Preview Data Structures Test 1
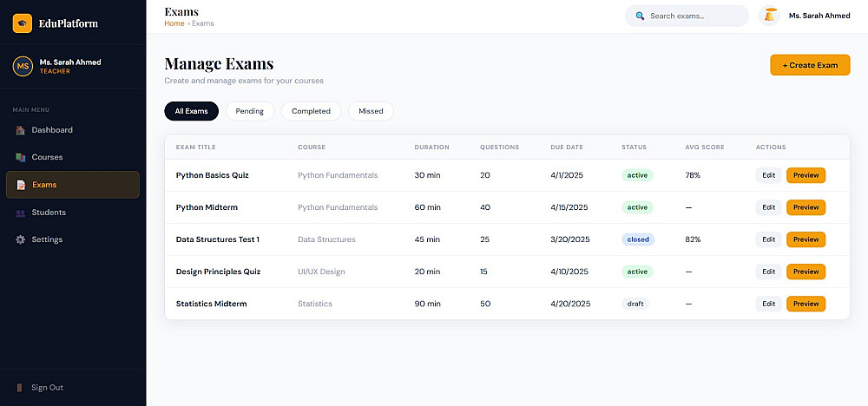This screenshot has height=406, width=868. point(806,239)
